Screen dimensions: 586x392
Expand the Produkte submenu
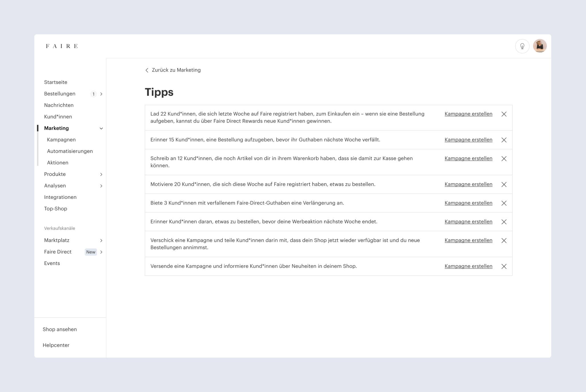101,175
